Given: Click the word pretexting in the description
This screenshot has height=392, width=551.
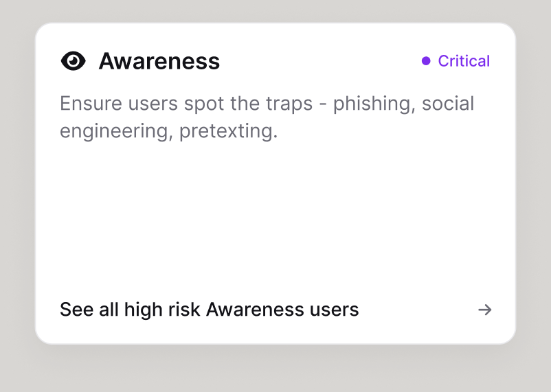Looking at the screenshot, I should (228, 131).
